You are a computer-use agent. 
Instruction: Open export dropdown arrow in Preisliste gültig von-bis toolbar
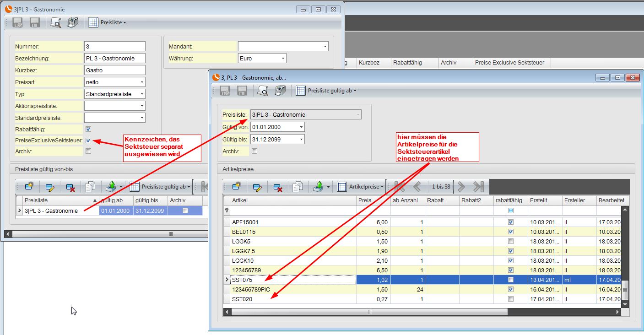coord(121,187)
